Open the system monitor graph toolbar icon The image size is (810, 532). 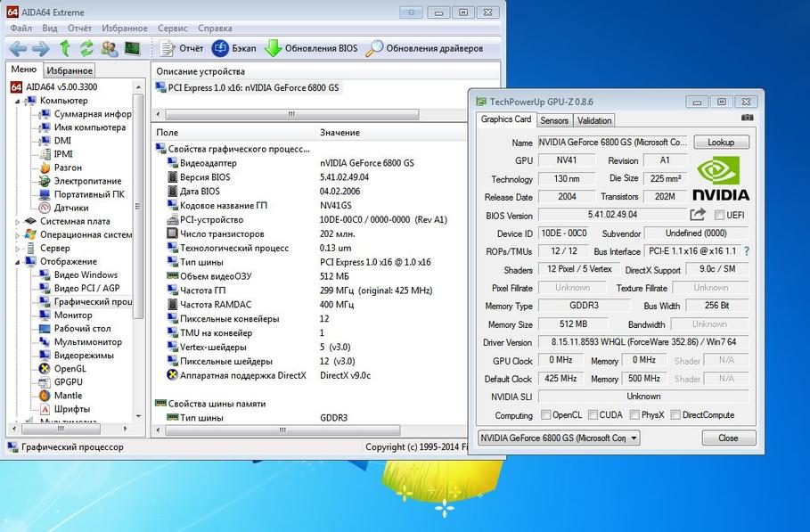(x=132, y=48)
